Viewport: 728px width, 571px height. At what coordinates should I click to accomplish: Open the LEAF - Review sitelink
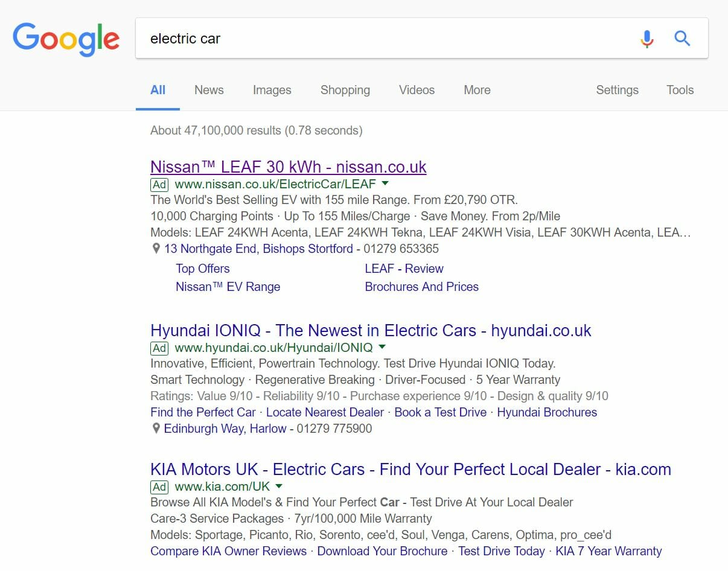pyautogui.click(x=404, y=269)
